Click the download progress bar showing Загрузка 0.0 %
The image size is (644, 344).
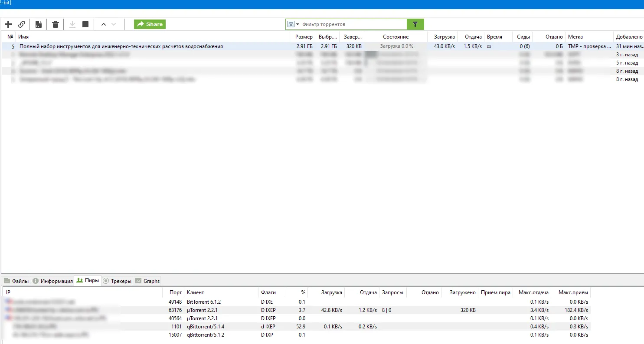(x=396, y=46)
